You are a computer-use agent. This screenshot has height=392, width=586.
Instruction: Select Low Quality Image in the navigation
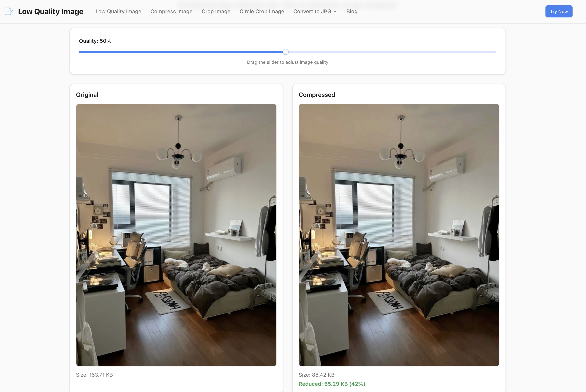tap(118, 11)
